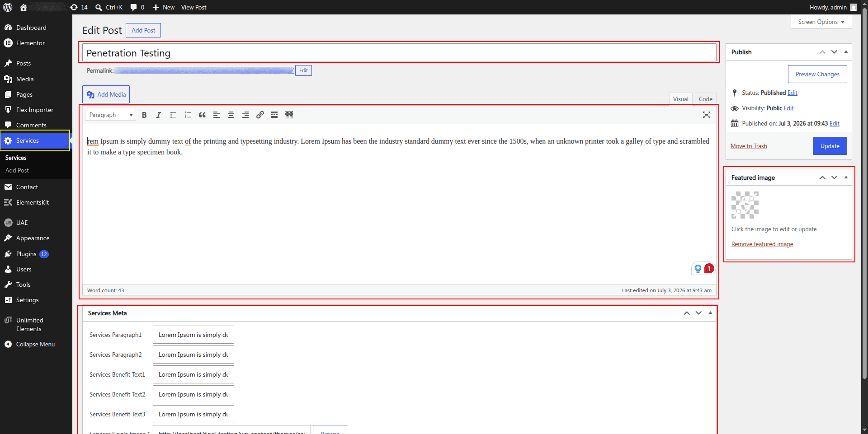The image size is (868, 434).
Task: Click the Update button
Action: 830,146
